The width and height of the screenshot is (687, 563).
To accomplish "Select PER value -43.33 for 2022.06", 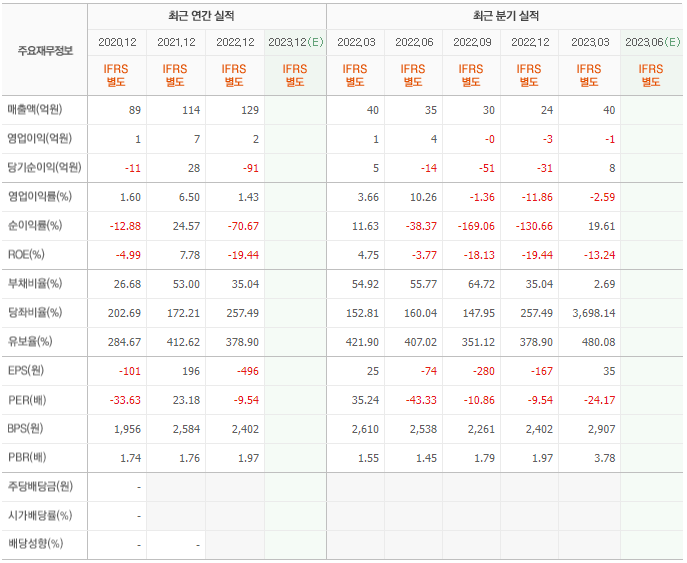I will coord(421,400).
